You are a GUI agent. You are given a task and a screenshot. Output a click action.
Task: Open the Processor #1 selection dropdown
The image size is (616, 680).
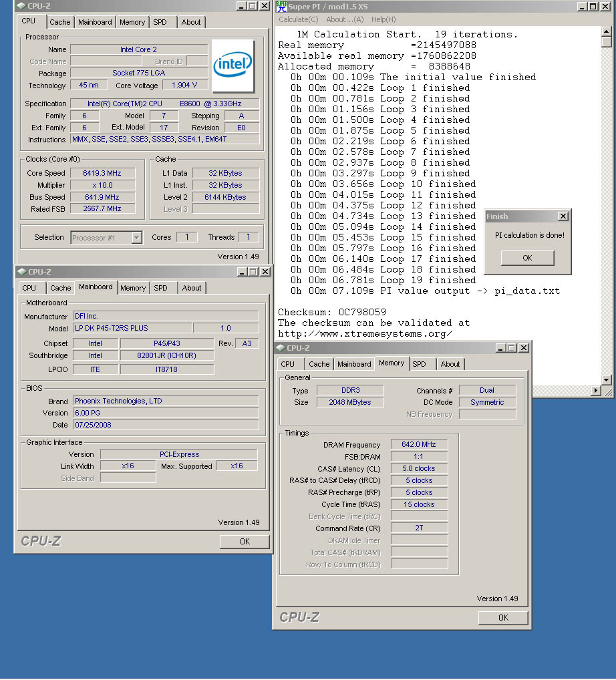137,238
